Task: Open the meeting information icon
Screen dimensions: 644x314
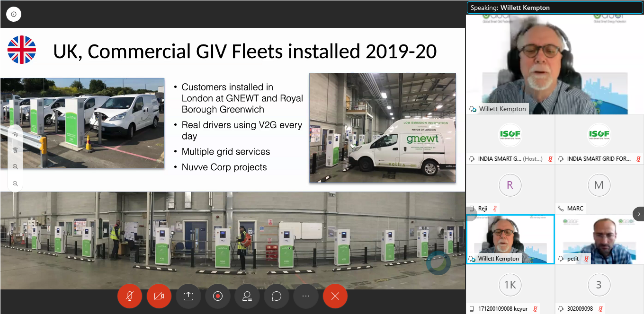Action: point(13,14)
